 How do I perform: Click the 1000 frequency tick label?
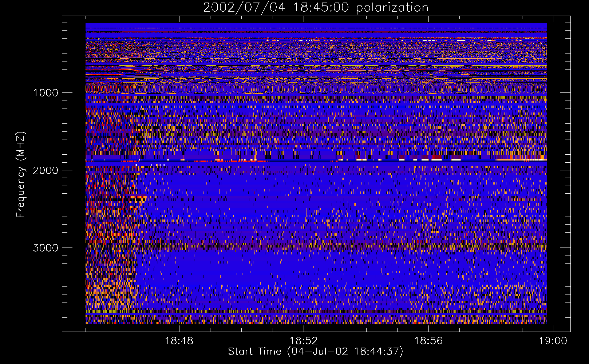[46, 93]
